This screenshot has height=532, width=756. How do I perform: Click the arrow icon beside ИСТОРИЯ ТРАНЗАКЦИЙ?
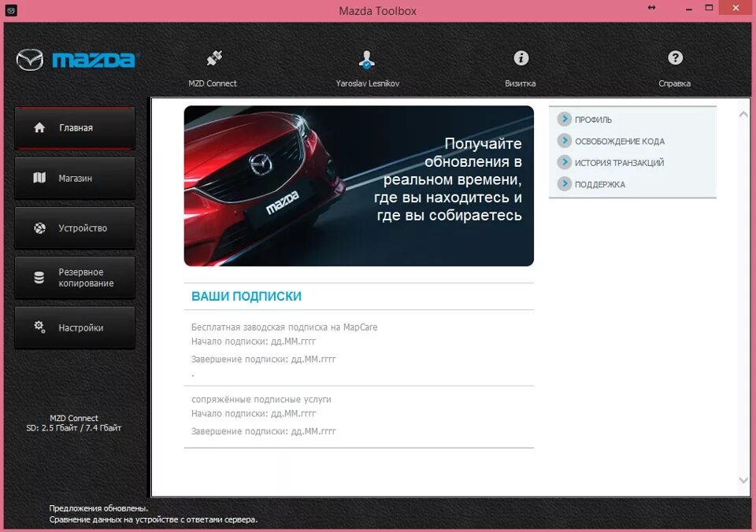point(564,162)
